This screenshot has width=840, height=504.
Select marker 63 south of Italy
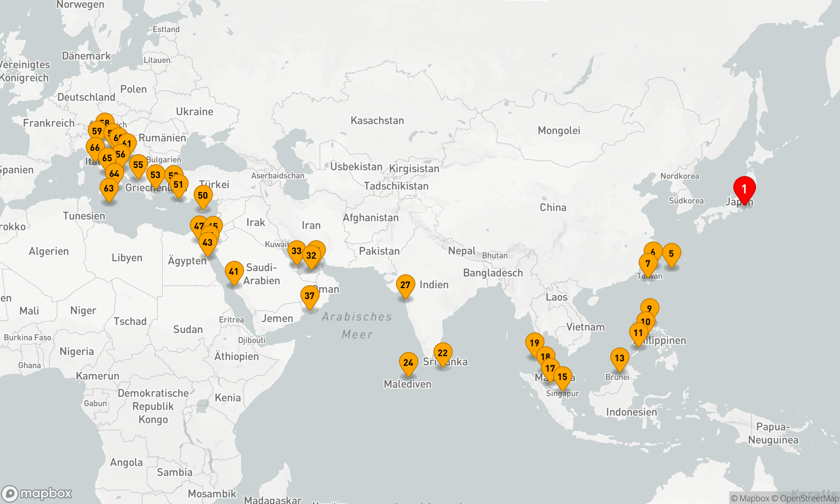109,189
